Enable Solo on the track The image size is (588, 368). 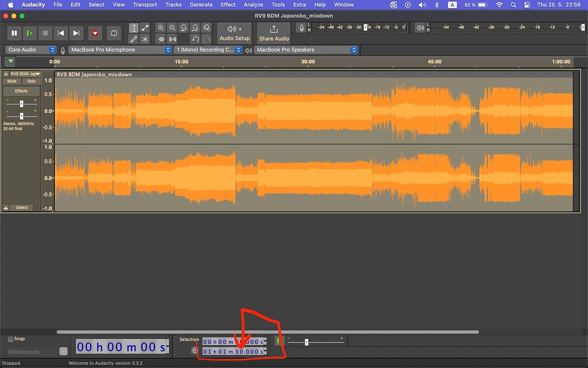tap(31, 80)
